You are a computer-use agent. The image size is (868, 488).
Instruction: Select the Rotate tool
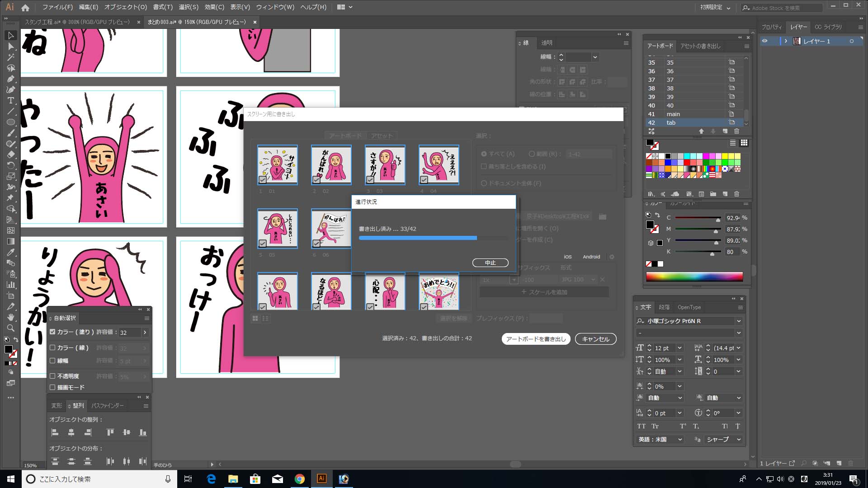pyautogui.click(x=11, y=165)
